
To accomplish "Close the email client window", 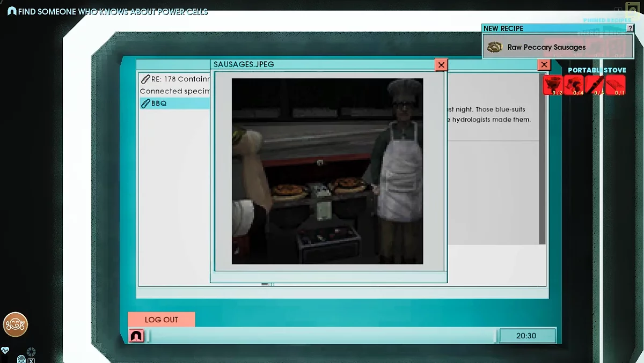I will pos(544,65).
